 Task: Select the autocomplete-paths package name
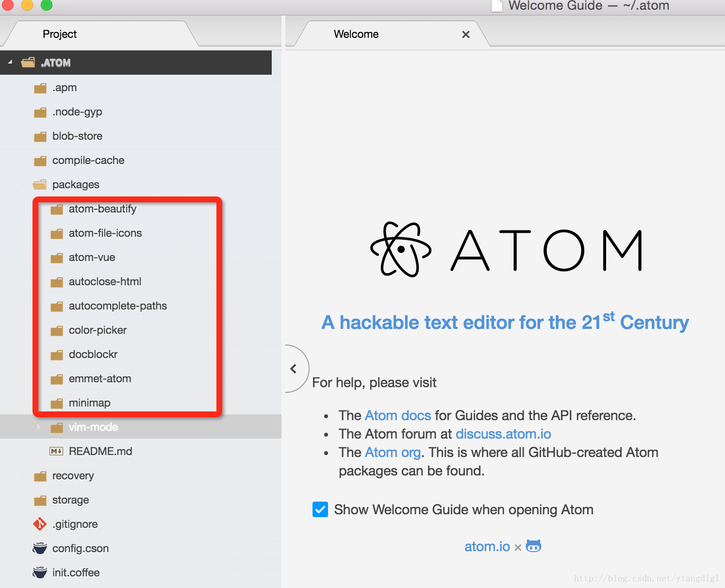118,306
